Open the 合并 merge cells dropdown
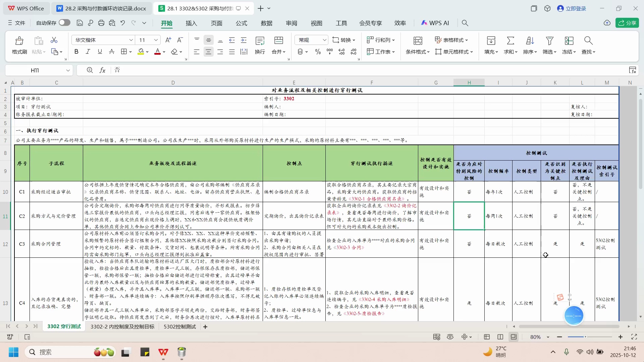644x362 pixels. point(279,52)
